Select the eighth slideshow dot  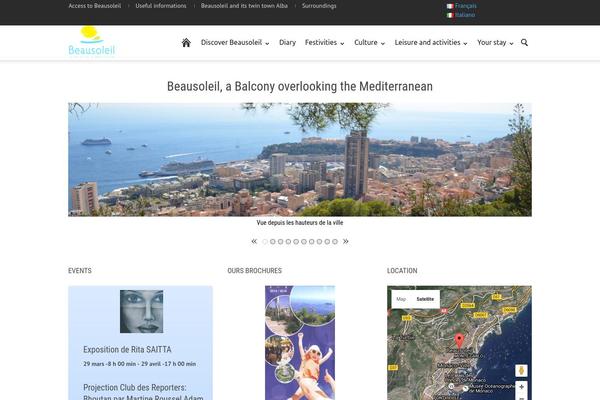pos(319,242)
